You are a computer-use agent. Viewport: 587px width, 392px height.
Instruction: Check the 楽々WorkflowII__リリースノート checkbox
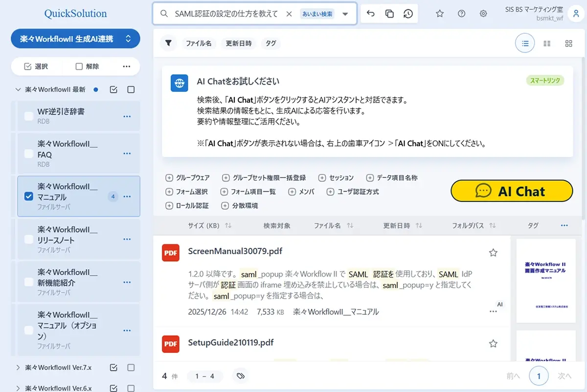point(29,240)
